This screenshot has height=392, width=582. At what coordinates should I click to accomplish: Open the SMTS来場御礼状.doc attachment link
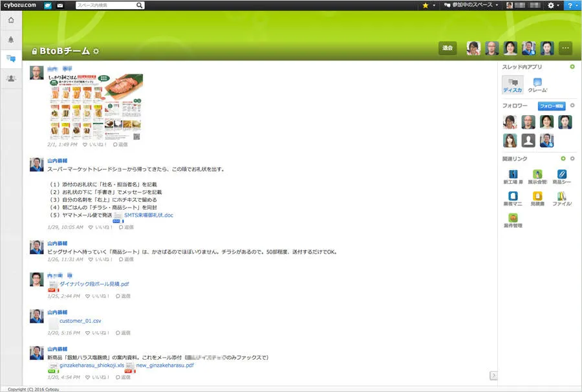pos(148,215)
